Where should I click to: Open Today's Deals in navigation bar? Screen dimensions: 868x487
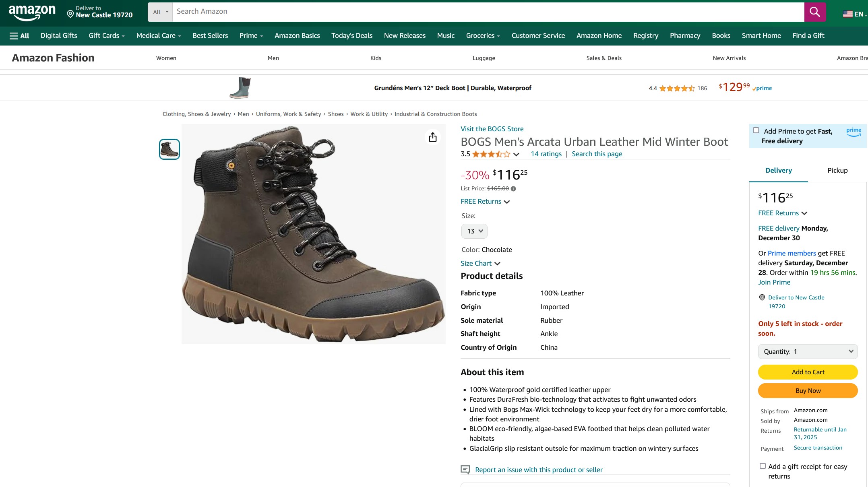coord(352,36)
